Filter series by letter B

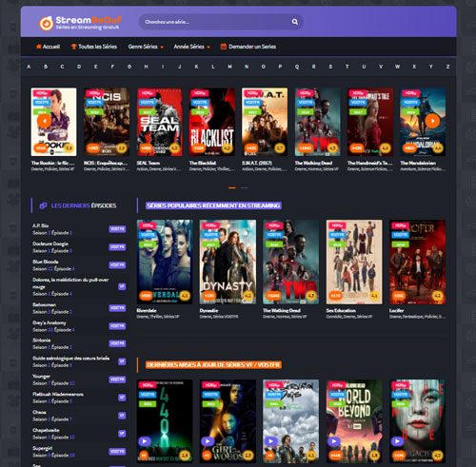point(46,67)
